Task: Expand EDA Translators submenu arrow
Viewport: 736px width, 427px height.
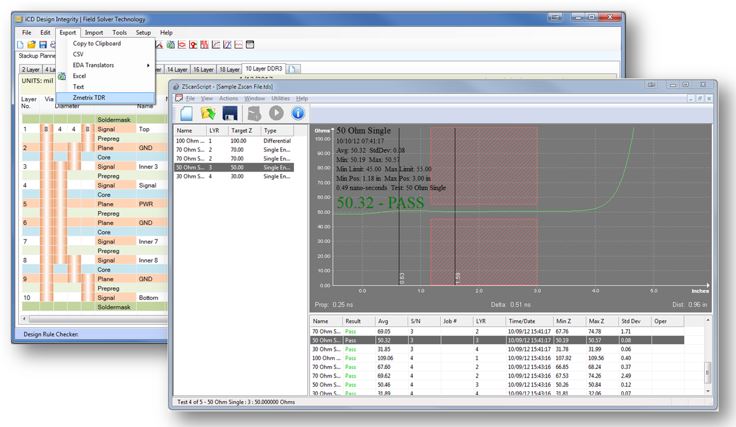Action: (x=148, y=65)
